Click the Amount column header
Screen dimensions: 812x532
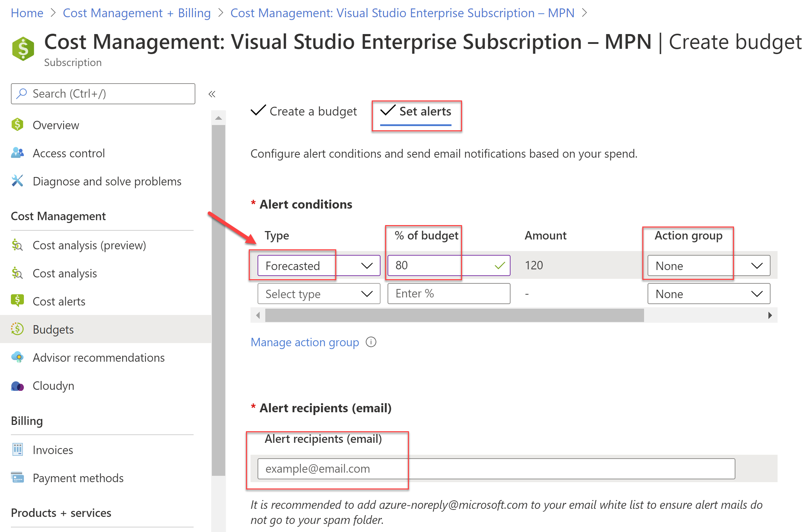pyautogui.click(x=545, y=235)
